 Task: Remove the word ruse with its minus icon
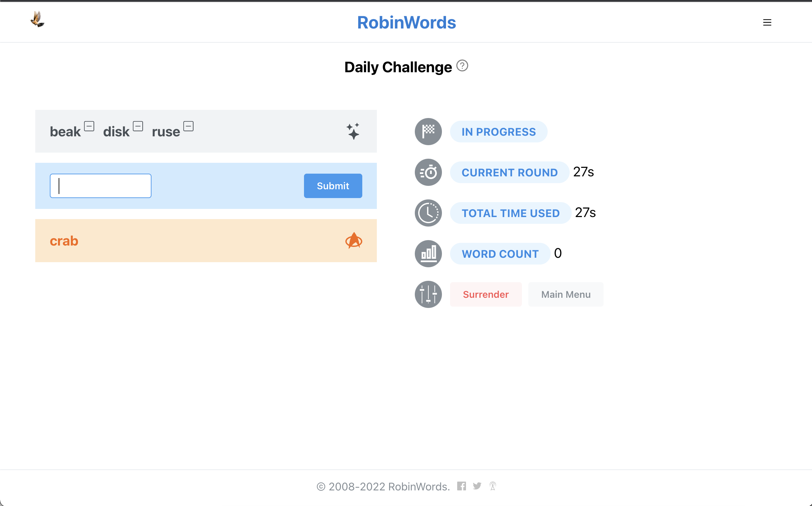click(188, 126)
